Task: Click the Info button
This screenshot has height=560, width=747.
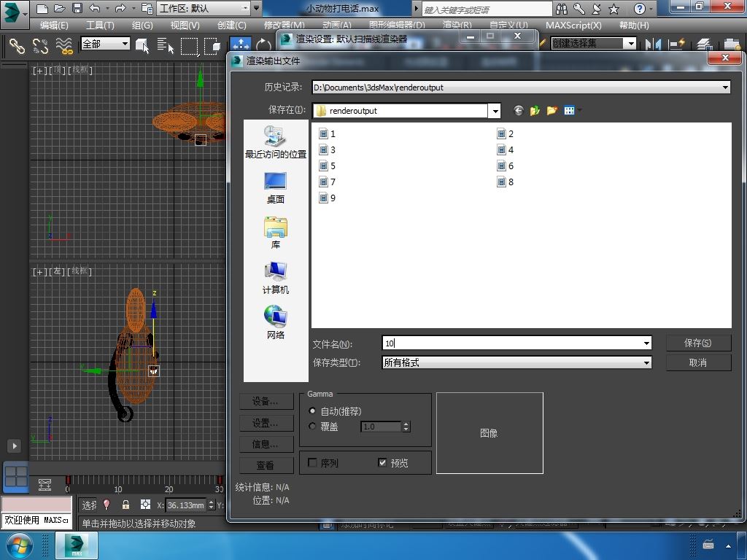Action: [266, 444]
